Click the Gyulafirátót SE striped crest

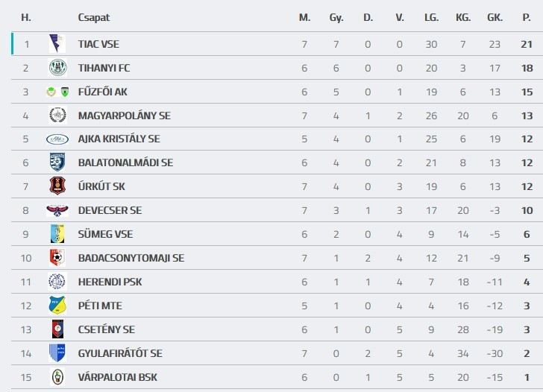point(57,353)
